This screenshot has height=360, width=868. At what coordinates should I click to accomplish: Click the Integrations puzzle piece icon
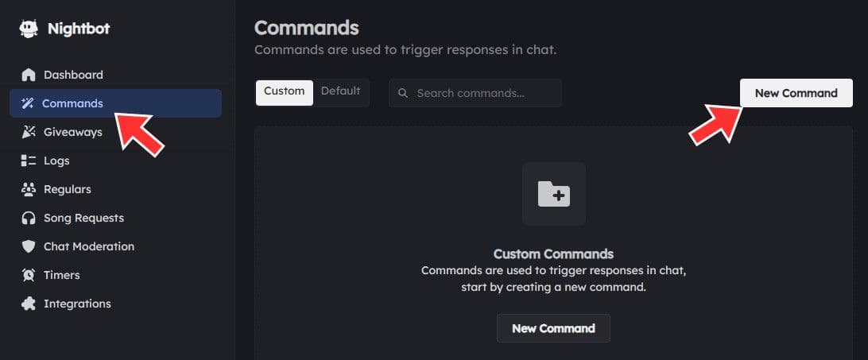point(29,304)
